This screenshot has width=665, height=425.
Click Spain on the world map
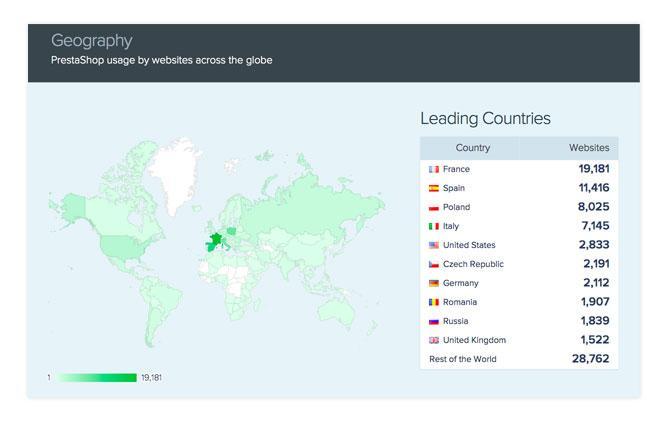(210, 246)
